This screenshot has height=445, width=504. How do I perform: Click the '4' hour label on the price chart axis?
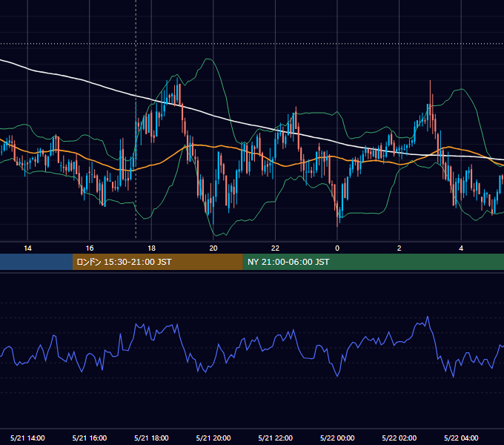(461, 248)
